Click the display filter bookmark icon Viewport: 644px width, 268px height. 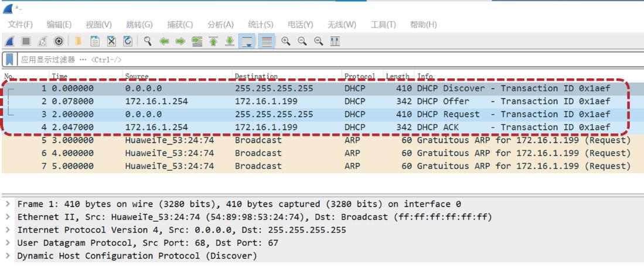click(9, 60)
